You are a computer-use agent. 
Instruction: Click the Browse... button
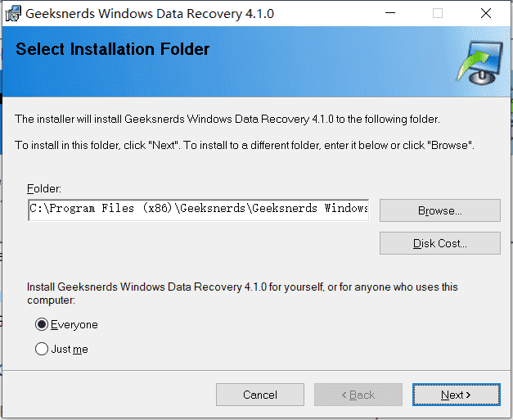(440, 210)
